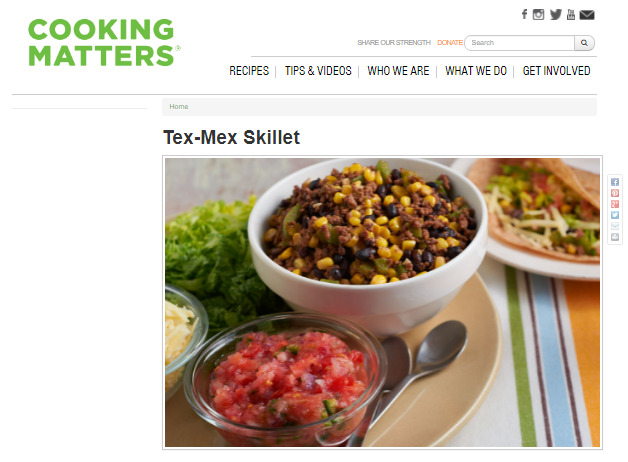Click the envelope email icon in the header
Viewport: 628px width, 462px height.
point(587,15)
